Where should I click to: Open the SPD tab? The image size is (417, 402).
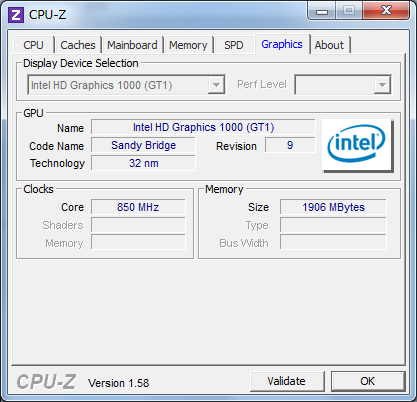[234, 45]
